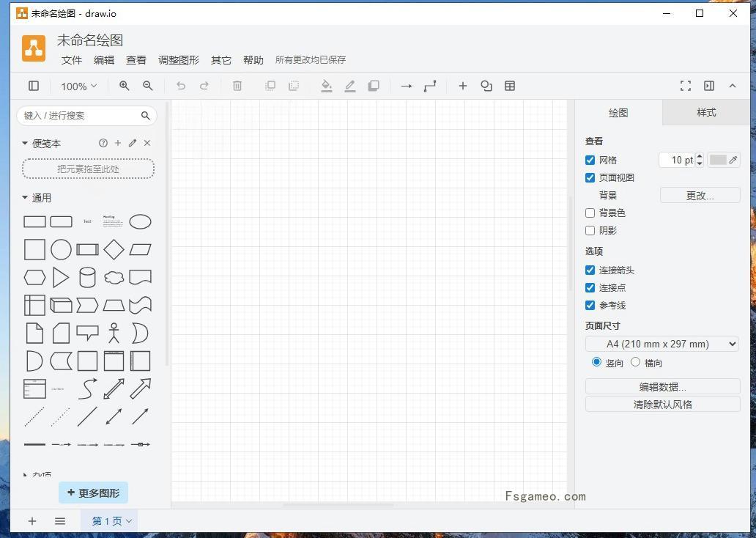Enter fullscreen using the expand icon
The width and height of the screenshot is (756, 538).
tap(686, 86)
